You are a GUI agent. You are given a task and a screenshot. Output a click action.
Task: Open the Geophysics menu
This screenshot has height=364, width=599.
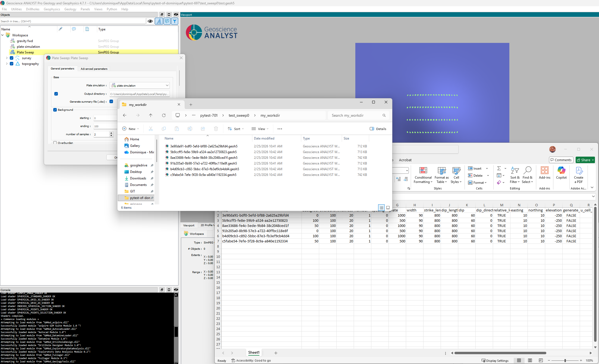[52, 9]
